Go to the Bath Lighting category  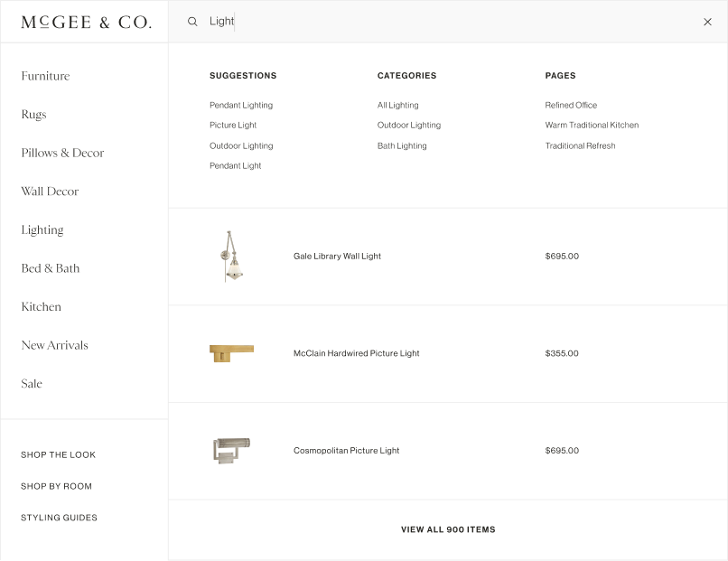pos(402,145)
